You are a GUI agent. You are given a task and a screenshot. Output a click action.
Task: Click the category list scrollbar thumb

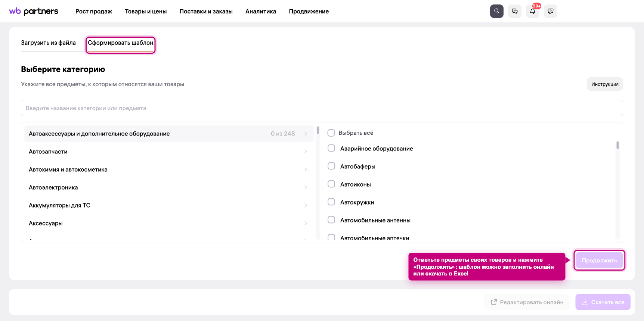tap(318, 130)
